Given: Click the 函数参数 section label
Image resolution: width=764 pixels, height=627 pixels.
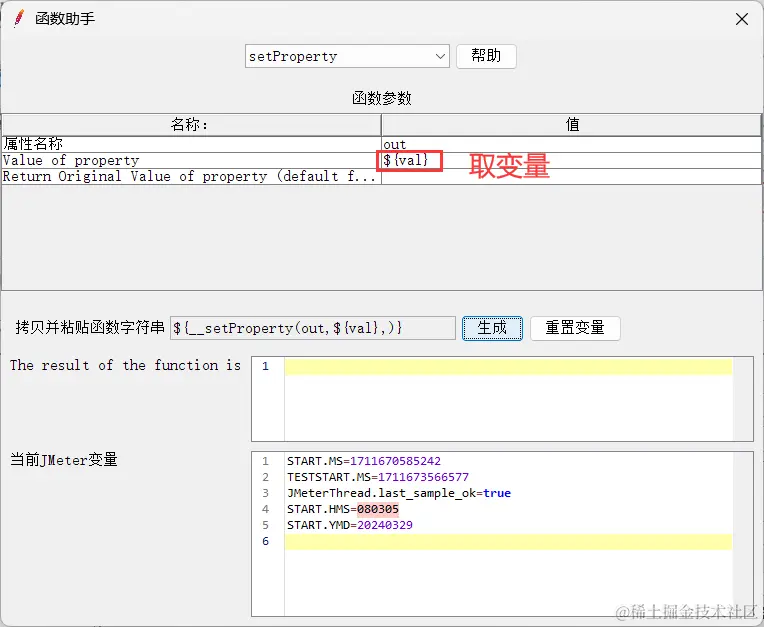Looking at the screenshot, I should point(382,98).
